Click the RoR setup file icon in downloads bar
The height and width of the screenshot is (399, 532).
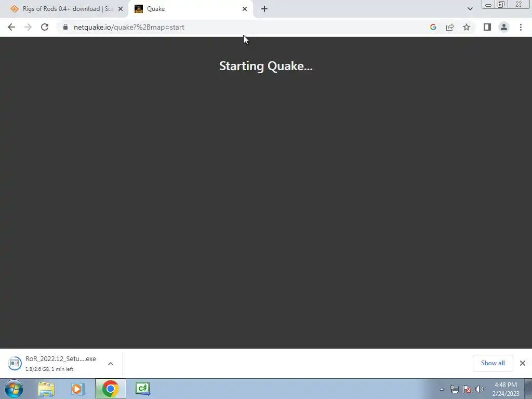tap(15, 363)
